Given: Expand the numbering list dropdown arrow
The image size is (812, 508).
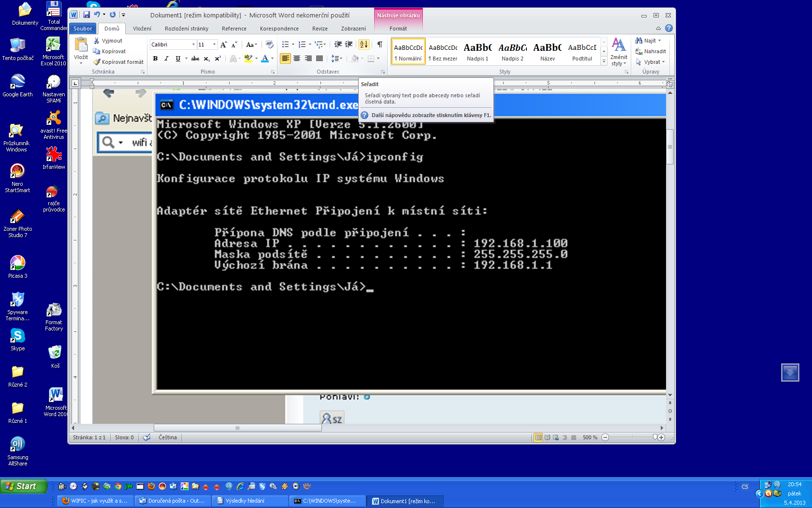Looking at the screenshot, I should pos(309,45).
